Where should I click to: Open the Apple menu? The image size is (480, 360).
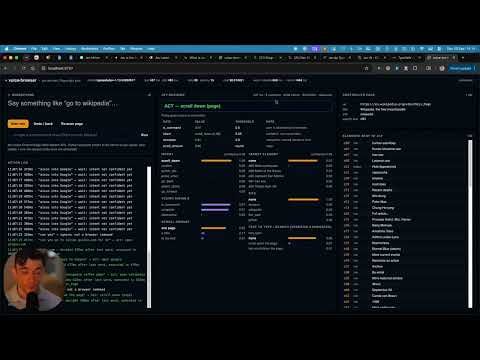(6, 49)
